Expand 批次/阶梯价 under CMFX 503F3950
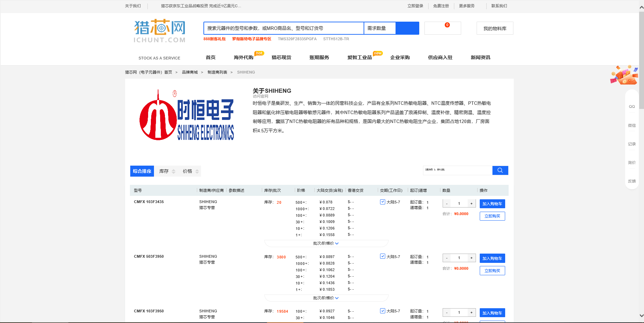Screen dimensions: 644x323 tap(326, 298)
